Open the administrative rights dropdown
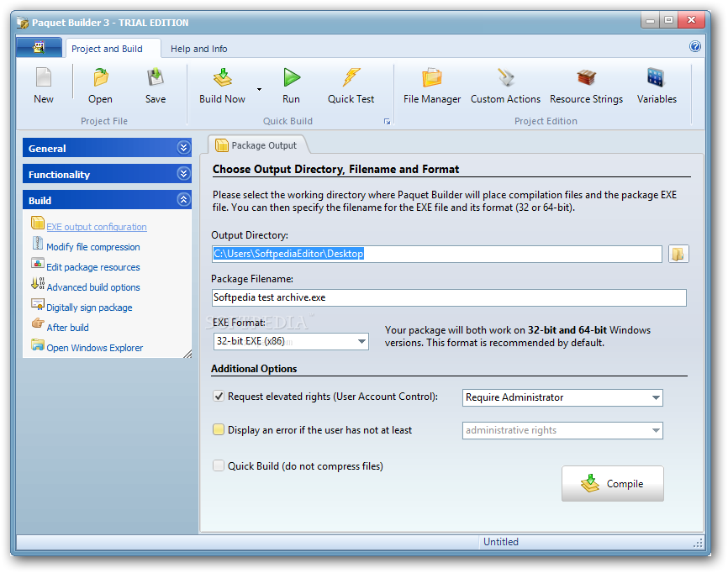728x573 pixels. [562, 430]
